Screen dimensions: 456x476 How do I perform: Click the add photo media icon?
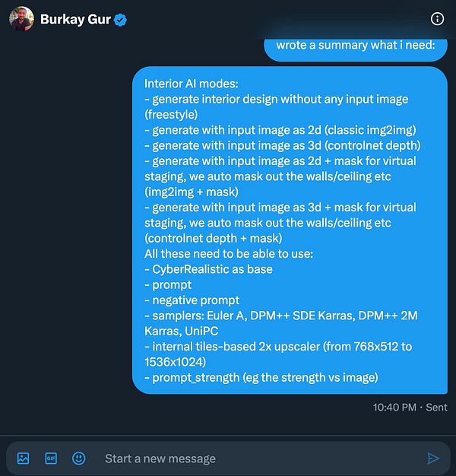(24, 458)
